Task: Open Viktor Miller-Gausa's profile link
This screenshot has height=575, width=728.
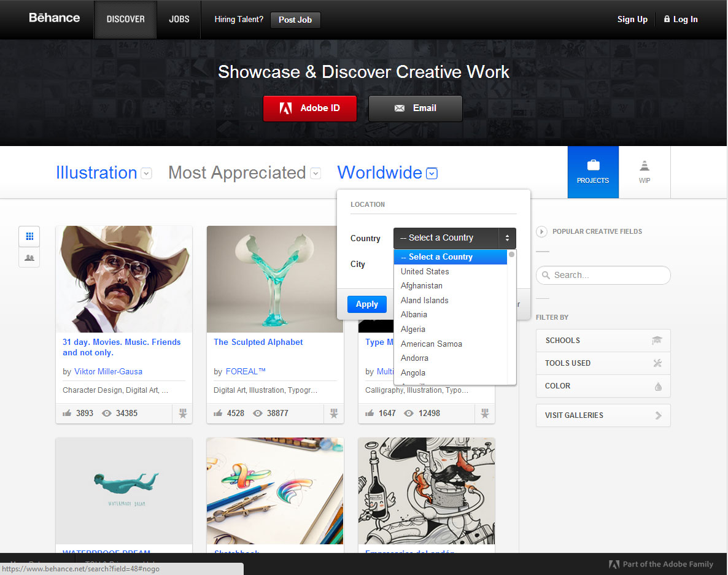Action: pos(108,371)
